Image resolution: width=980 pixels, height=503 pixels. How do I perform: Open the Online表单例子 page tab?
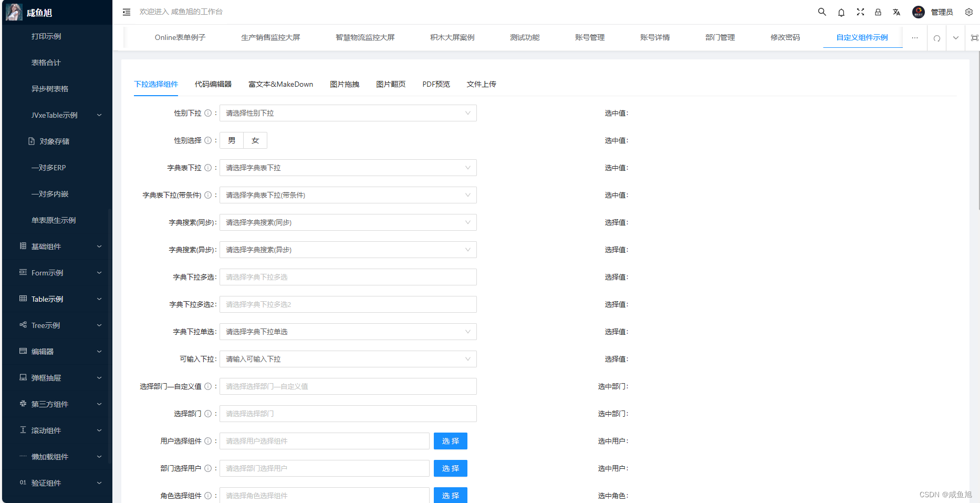[180, 38]
